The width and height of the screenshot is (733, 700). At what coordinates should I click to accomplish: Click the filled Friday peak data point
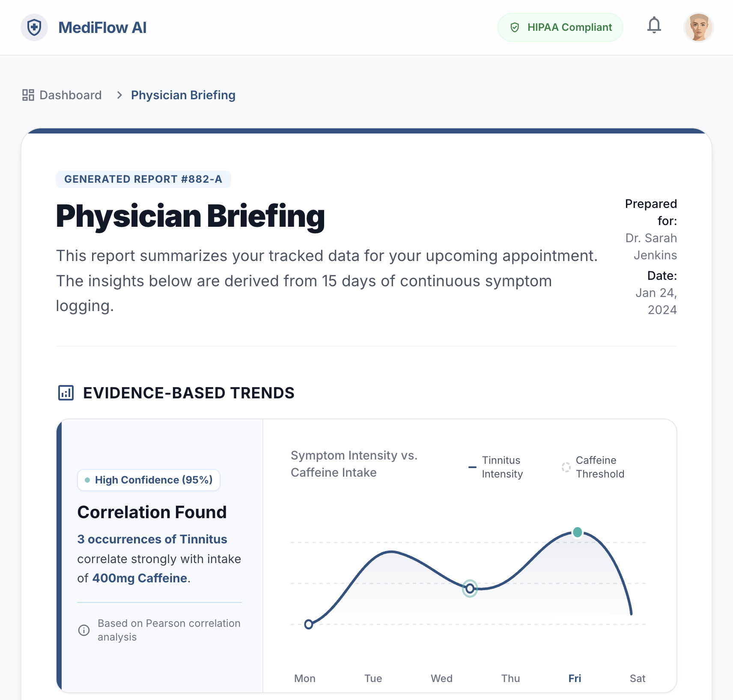577,532
